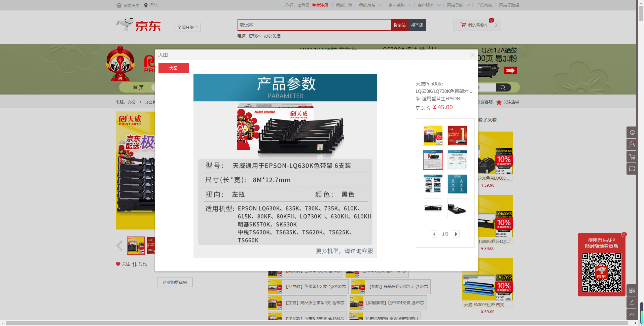
Task: Open 我的订单 link
Action: [x=344, y=5]
